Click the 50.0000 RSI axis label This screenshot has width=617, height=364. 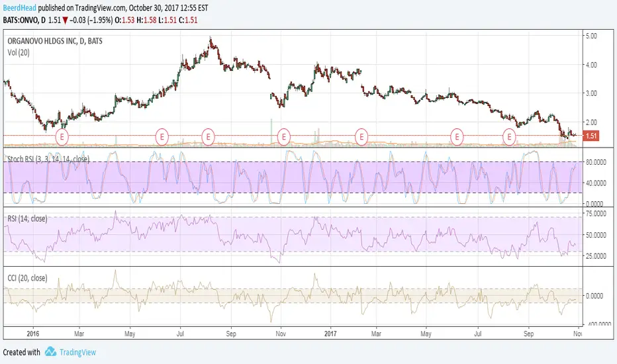click(x=596, y=235)
